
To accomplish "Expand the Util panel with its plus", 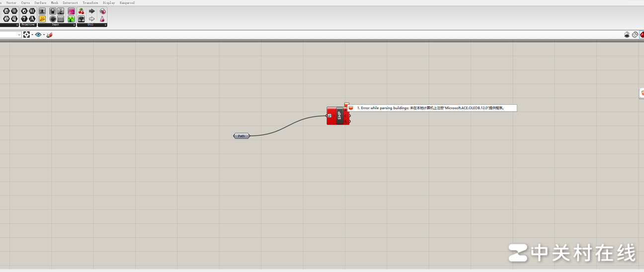I will click(x=105, y=25).
